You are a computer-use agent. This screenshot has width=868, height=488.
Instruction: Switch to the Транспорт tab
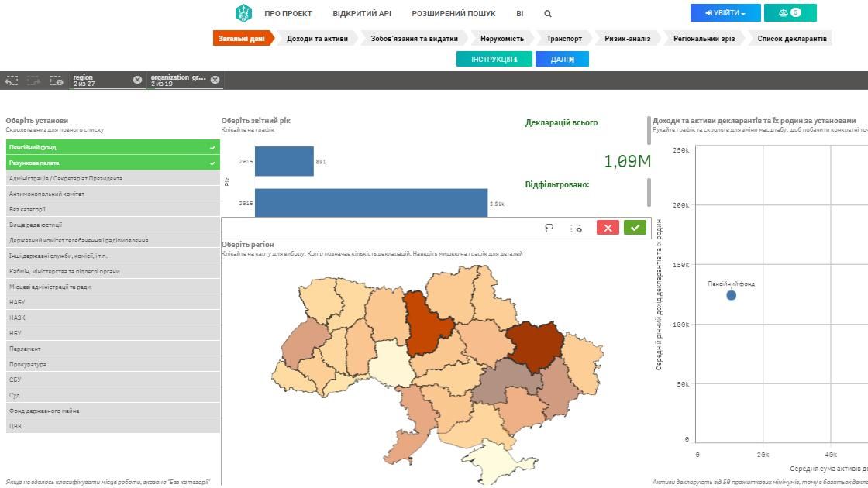pos(564,37)
